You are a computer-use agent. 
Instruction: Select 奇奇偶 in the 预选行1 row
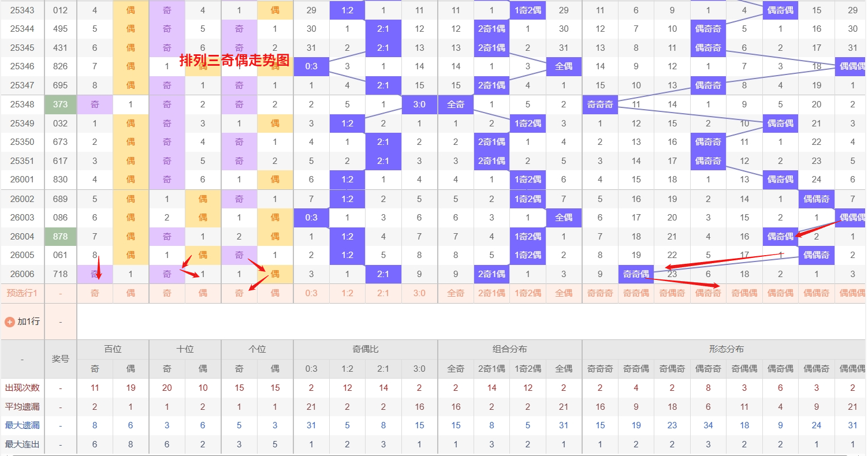[x=636, y=293]
